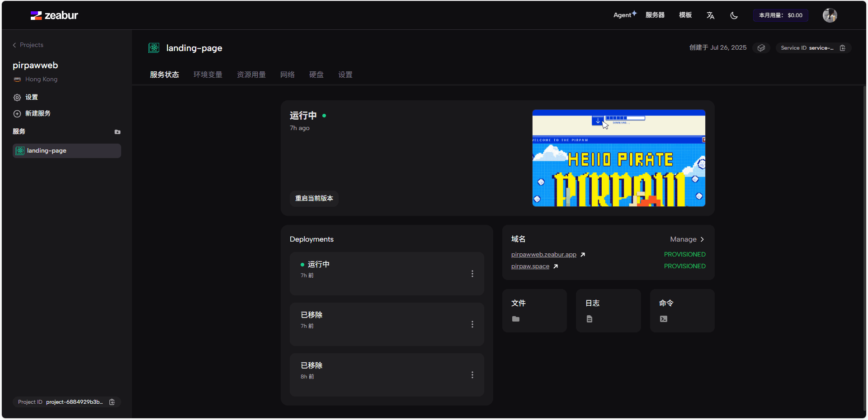Open pirpaw.space external arrow icon

556,266
